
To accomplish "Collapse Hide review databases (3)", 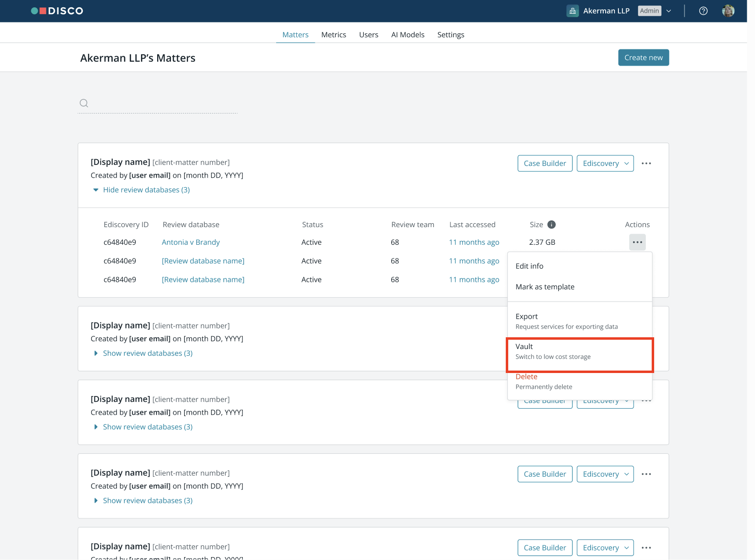I will 142,190.
